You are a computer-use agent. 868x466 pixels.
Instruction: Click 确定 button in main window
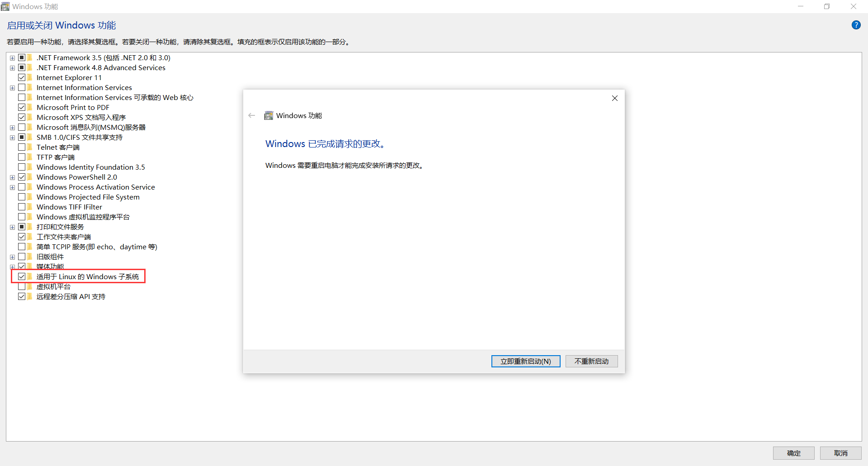(x=793, y=453)
